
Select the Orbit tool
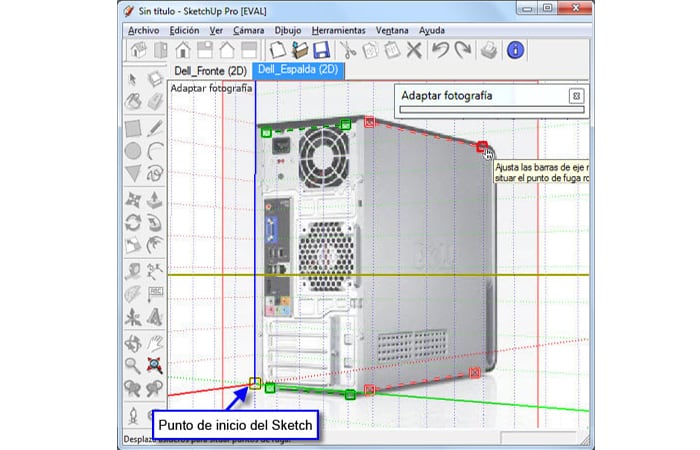pos(133,344)
